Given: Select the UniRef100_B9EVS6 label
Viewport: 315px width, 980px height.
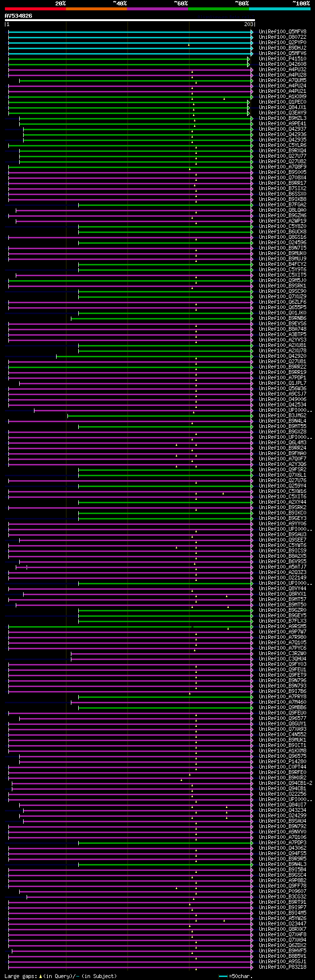Looking at the screenshot, I should pyautogui.click(x=283, y=324).
